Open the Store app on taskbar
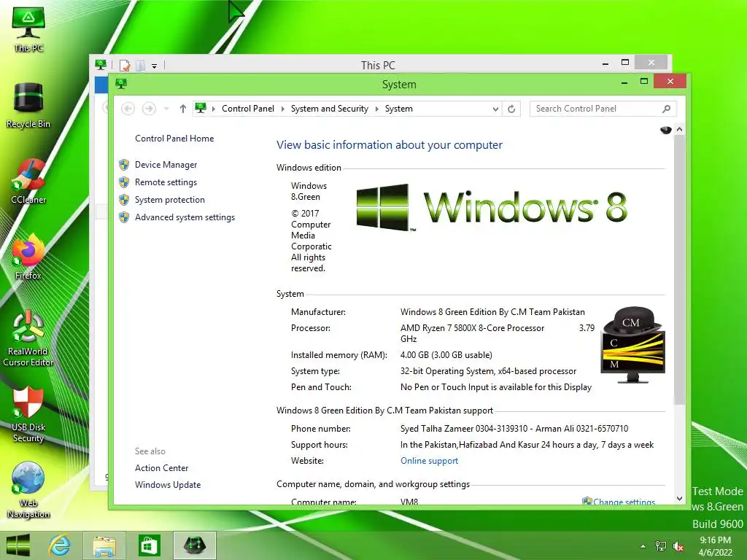Image resolution: width=747 pixels, height=560 pixels. pos(149,545)
